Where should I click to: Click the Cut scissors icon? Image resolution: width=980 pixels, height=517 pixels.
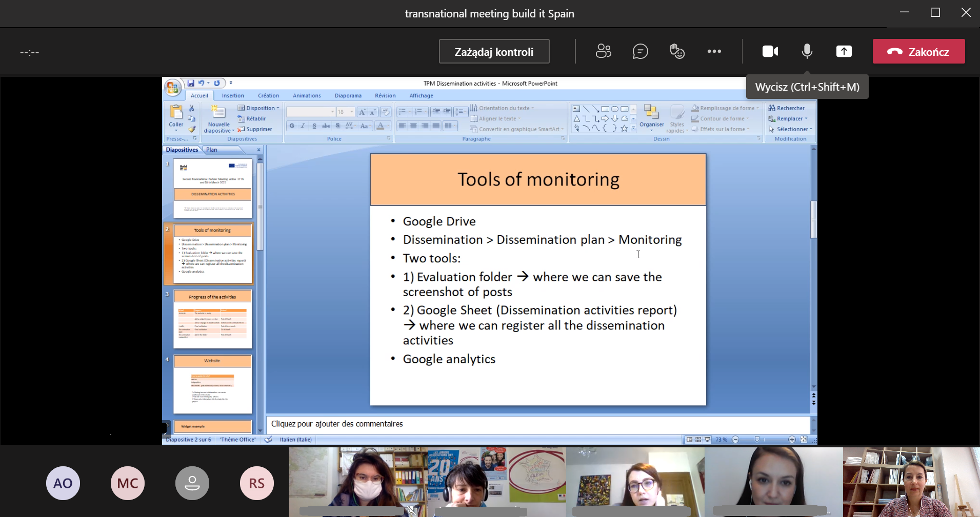pyautogui.click(x=191, y=108)
